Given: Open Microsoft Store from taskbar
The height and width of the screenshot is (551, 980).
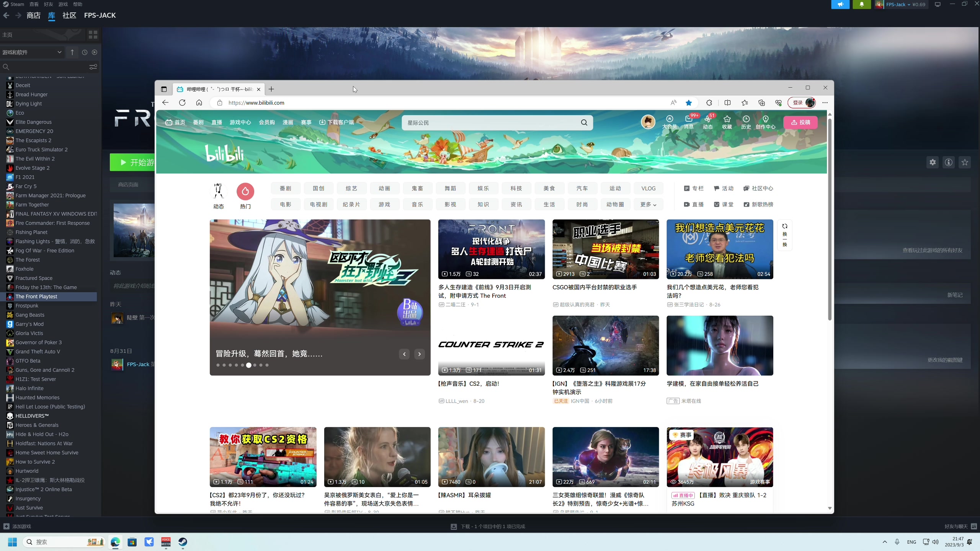Looking at the screenshot, I should 132,542.
